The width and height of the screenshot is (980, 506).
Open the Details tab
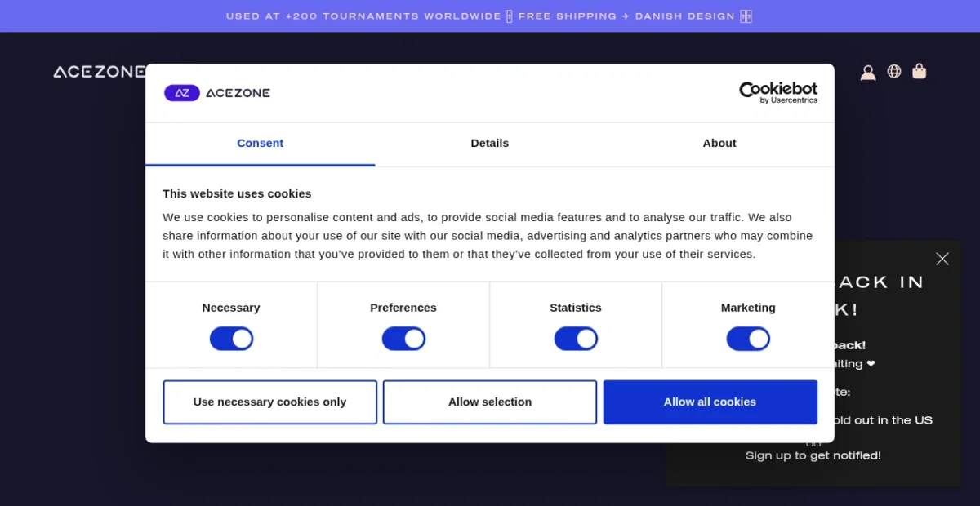[490, 144]
